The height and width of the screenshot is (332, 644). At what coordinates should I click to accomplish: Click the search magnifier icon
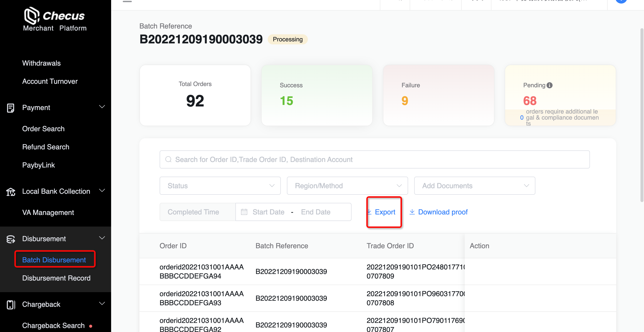click(x=168, y=159)
